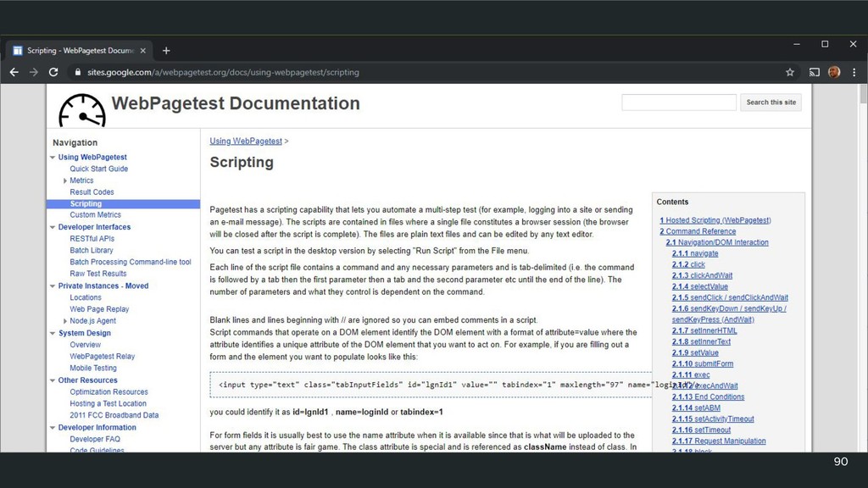Jump to 2.1.13 End Conditions

(708, 396)
